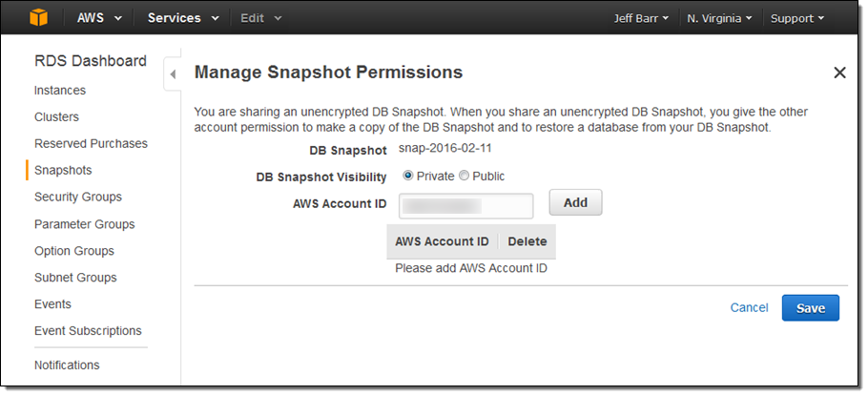Change region from N. Virginia
The height and width of the screenshot is (396, 868).
pos(719,18)
